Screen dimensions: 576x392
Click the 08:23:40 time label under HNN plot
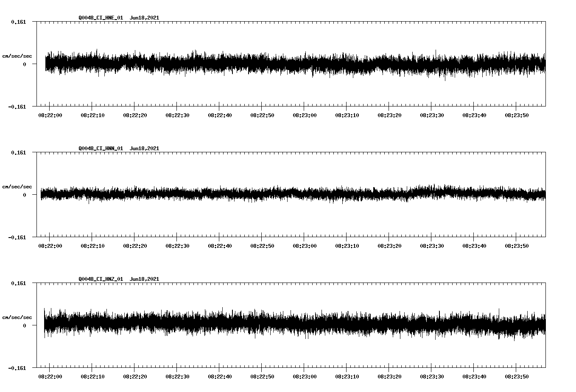point(474,246)
